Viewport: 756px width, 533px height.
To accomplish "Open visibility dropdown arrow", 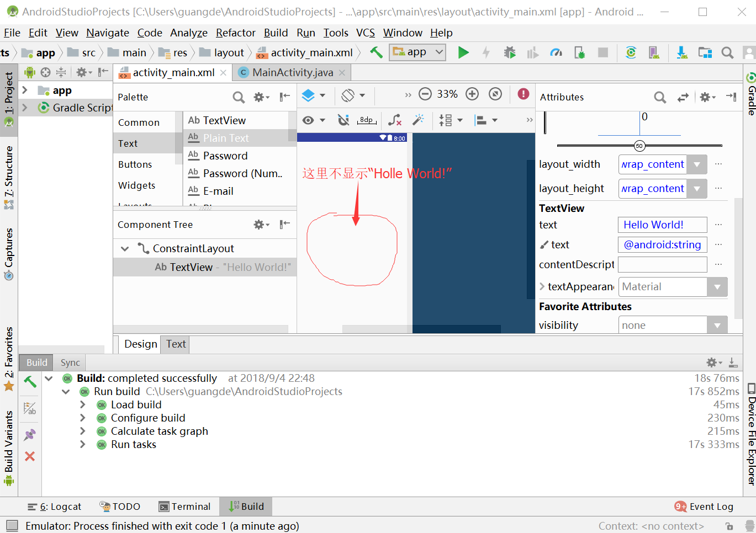I will [717, 326].
